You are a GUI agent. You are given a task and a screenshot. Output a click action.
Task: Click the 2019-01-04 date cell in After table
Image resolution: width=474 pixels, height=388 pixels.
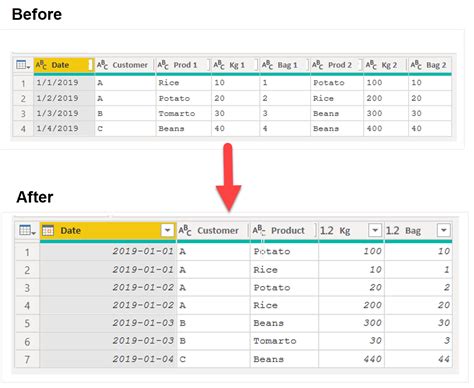(x=108, y=359)
